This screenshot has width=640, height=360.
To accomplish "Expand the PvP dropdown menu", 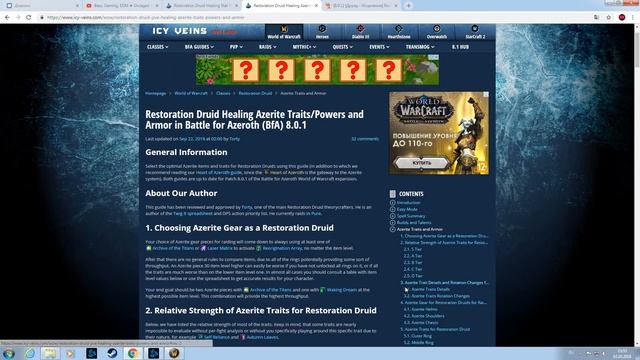I will point(236,47).
